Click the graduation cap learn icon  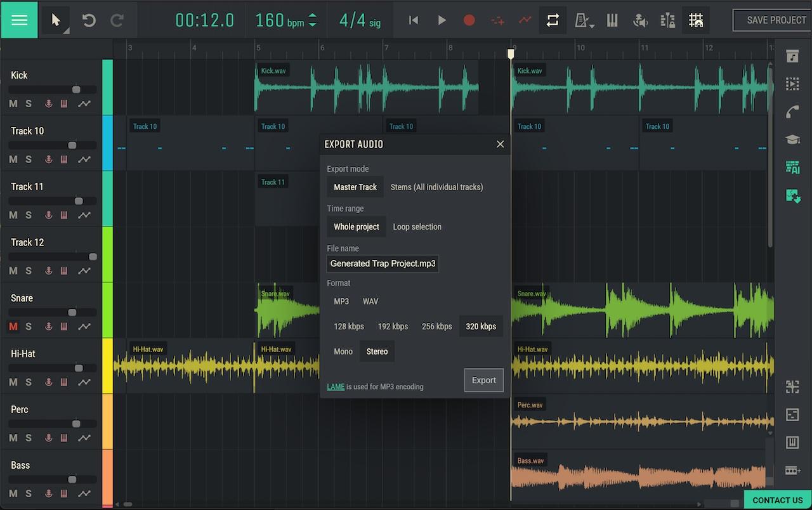pos(792,140)
